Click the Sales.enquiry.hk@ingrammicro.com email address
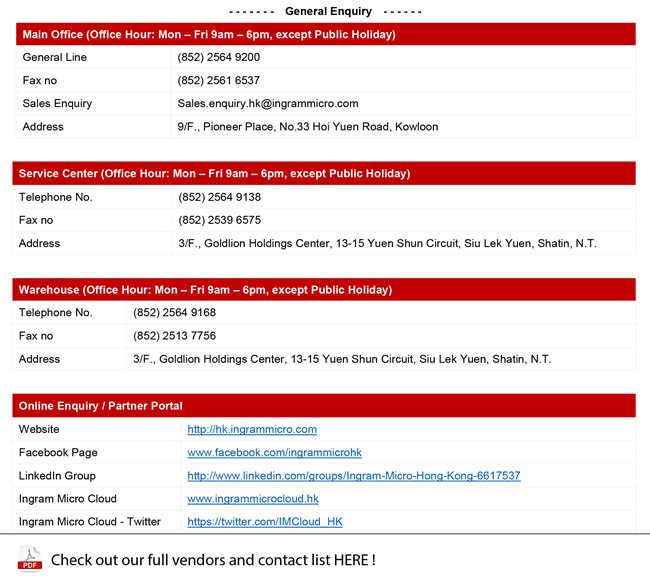The image size is (650, 585). point(268,103)
